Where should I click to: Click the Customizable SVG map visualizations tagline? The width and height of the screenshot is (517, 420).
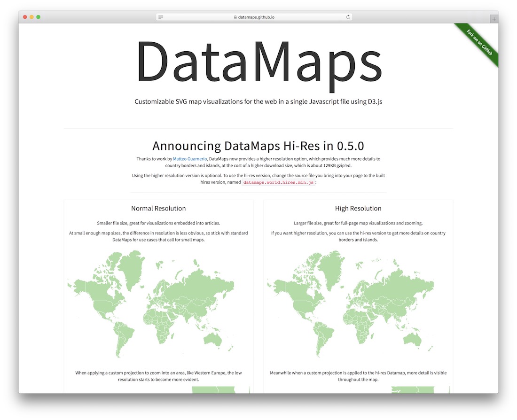258,101
